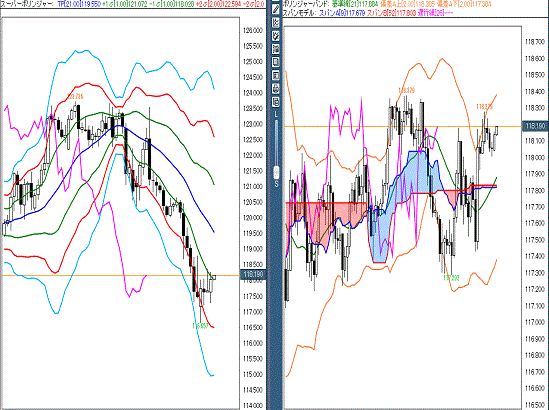Click the 118.400 price axis label

click(535, 91)
